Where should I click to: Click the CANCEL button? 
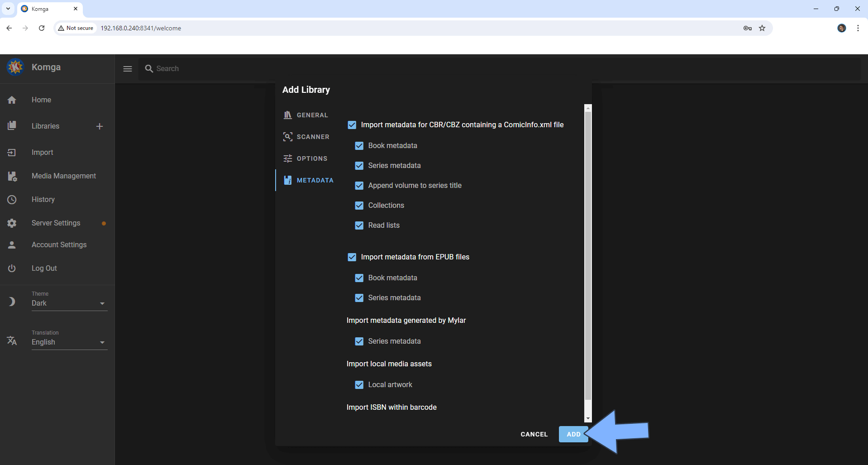point(534,434)
